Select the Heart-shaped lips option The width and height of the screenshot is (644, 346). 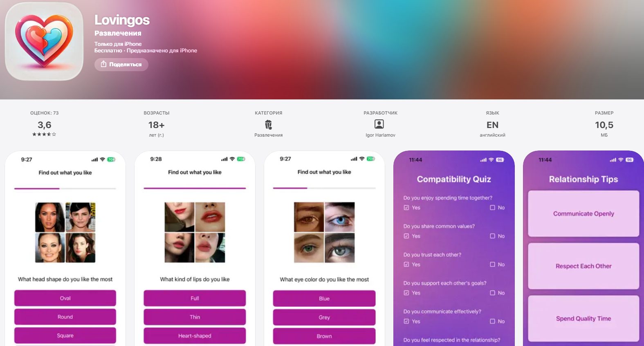tap(195, 336)
